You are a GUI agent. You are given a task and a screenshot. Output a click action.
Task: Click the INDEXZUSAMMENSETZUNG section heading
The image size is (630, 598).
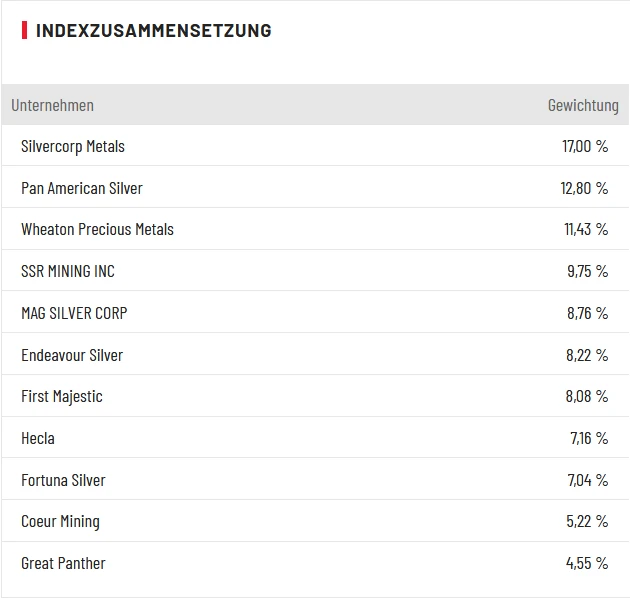click(153, 30)
